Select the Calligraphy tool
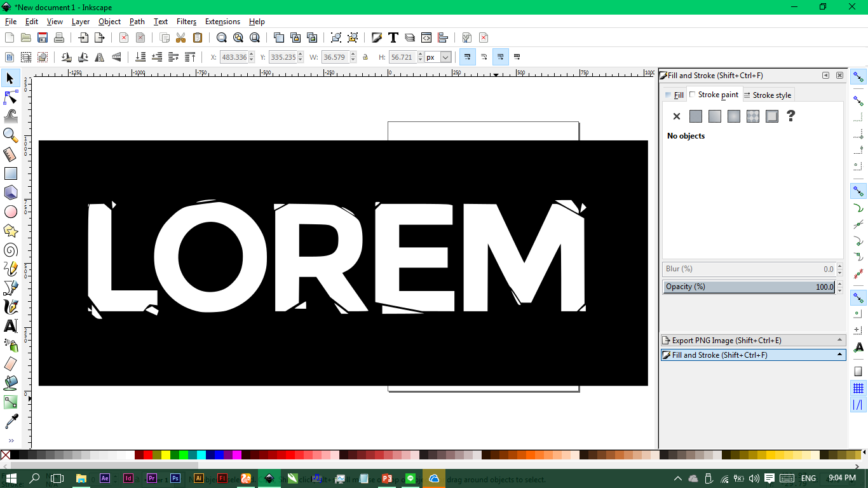 [x=10, y=307]
